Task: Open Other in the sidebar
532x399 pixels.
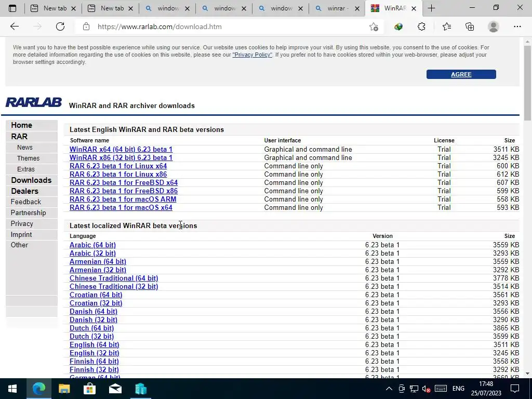Action: click(x=19, y=245)
